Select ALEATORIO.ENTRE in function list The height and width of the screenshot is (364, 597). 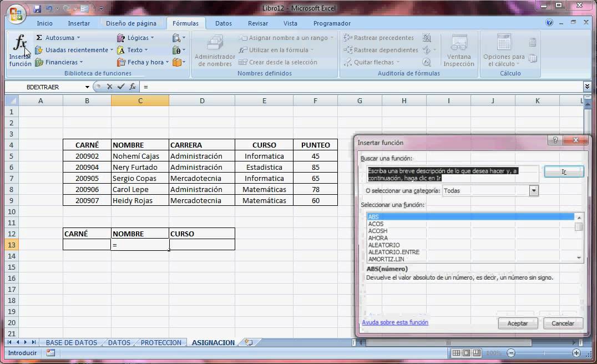pyautogui.click(x=394, y=252)
